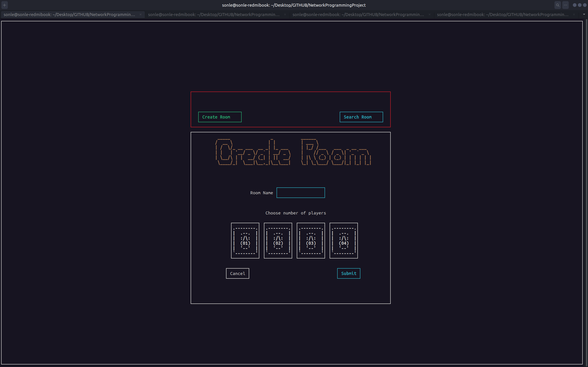Click the terminal search magnifier icon

[557, 5]
